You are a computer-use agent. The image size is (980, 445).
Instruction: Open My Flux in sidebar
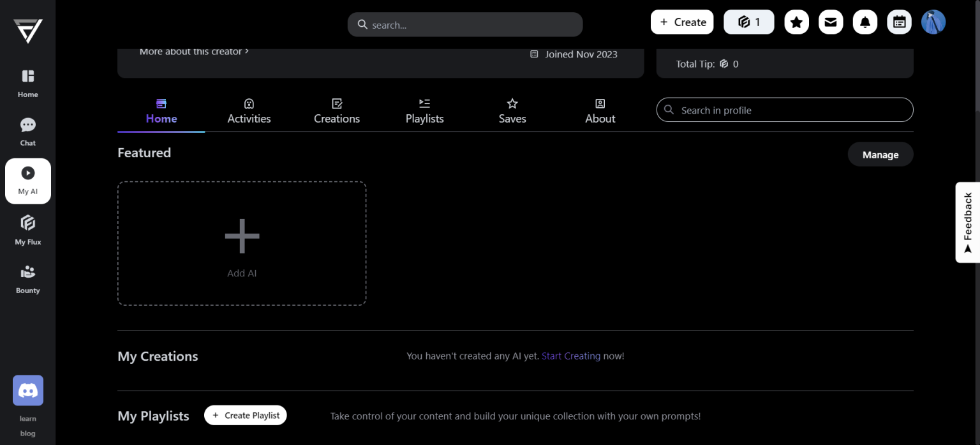click(x=27, y=230)
